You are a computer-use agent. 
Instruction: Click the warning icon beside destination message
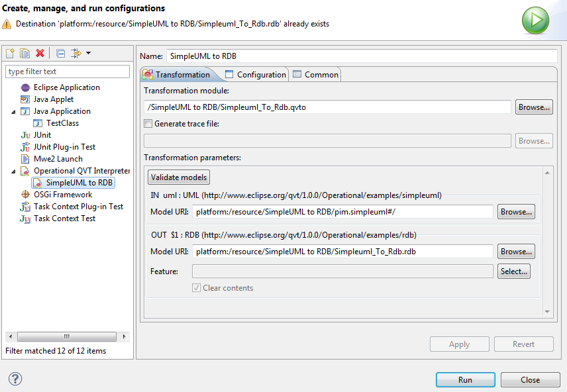click(7, 24)
